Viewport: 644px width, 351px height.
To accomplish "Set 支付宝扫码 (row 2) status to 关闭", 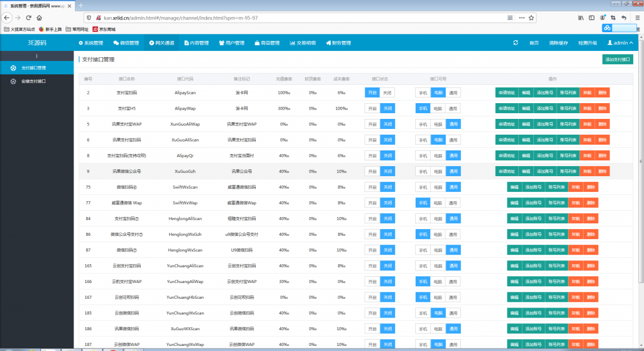I will coord(387,92).
